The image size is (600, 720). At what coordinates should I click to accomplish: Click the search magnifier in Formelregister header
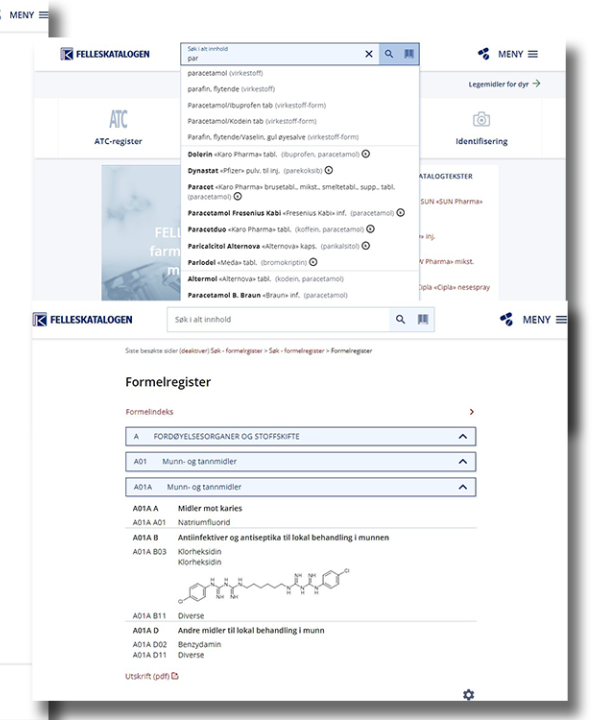point(400,319)
